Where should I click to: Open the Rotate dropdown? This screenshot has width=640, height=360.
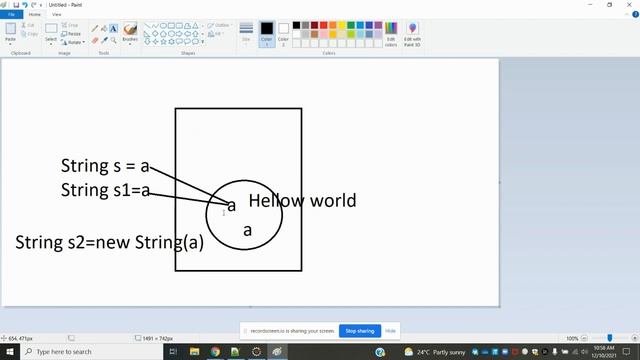tap(73, 42)
